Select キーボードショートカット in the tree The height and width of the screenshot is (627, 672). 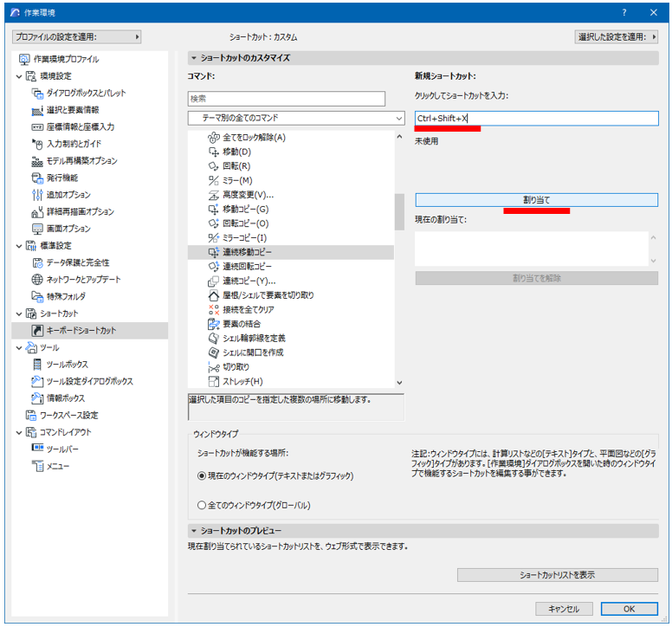coord(89,331)
